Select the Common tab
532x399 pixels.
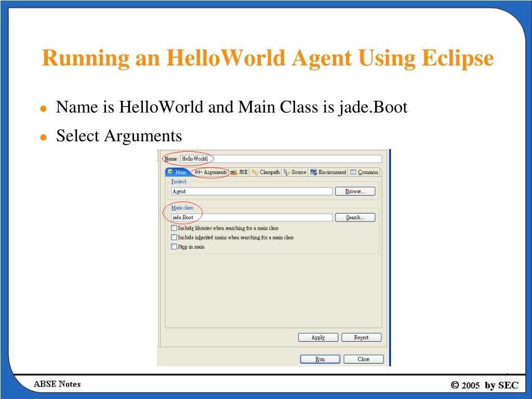pos(364,172)
